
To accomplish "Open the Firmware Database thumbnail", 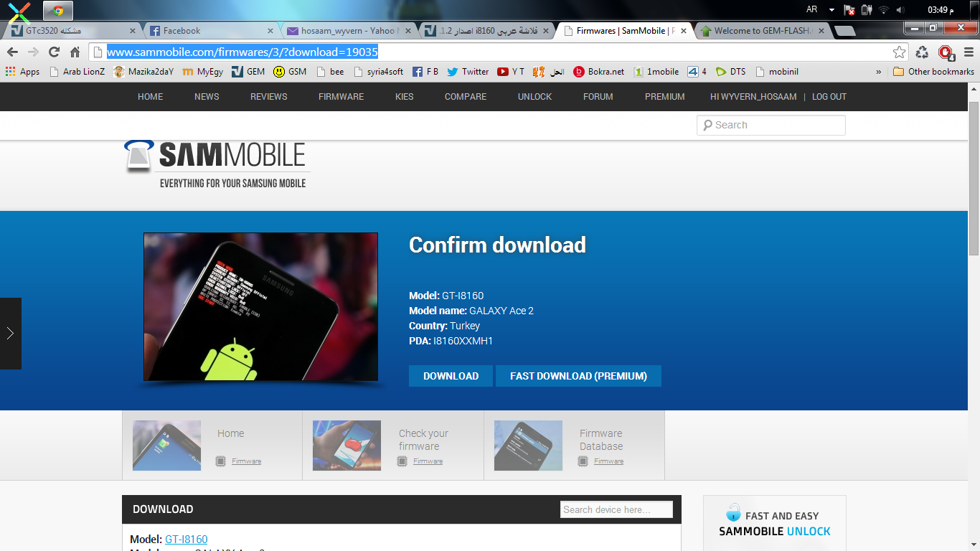I will [x=528, y=446].
